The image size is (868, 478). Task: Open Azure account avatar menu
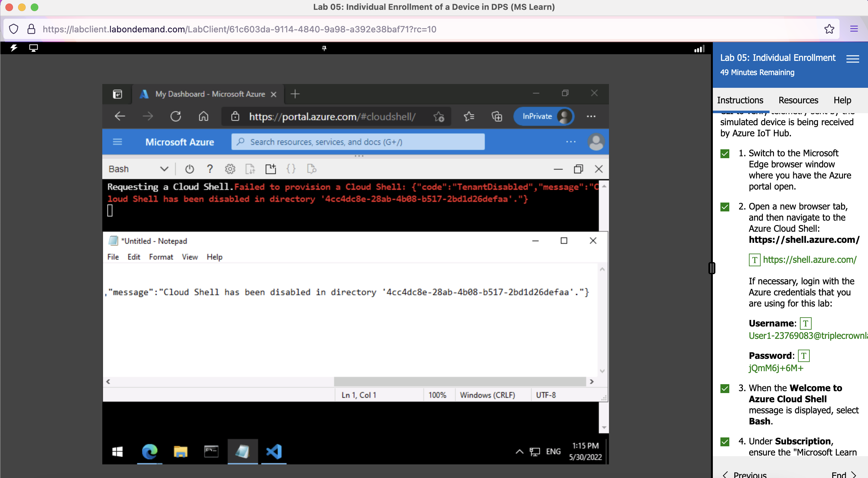[x=596, y=142]
